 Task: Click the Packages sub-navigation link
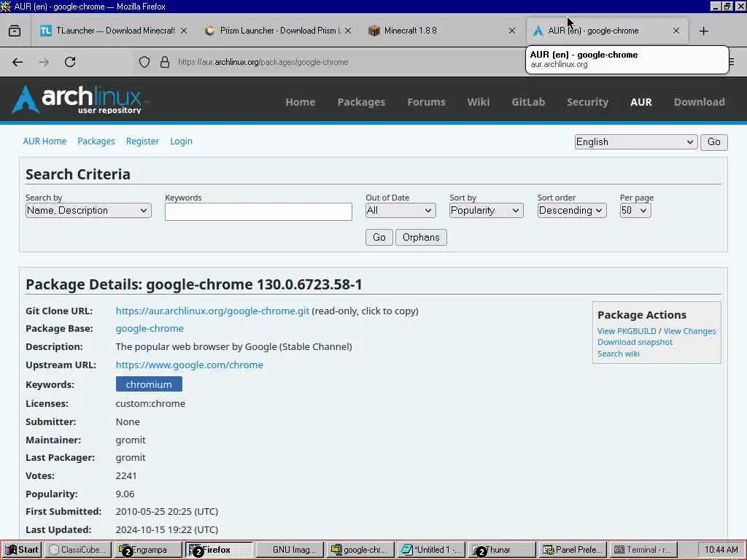(x=96, y=141)
